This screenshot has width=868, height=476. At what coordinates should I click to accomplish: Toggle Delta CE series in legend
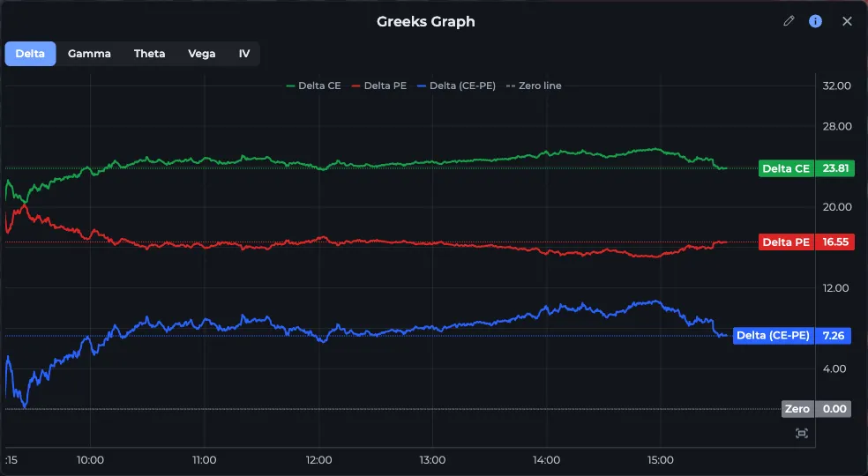[313, 86]
